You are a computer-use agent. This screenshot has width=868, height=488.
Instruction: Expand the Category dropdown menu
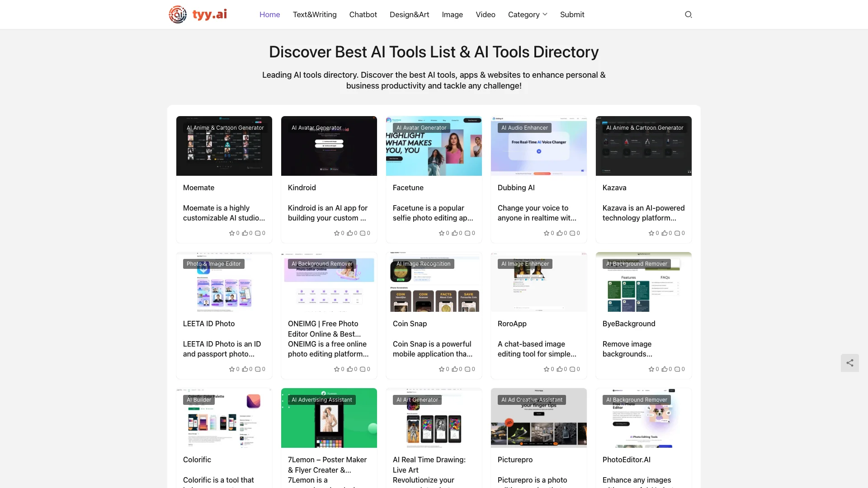point(528,14)
